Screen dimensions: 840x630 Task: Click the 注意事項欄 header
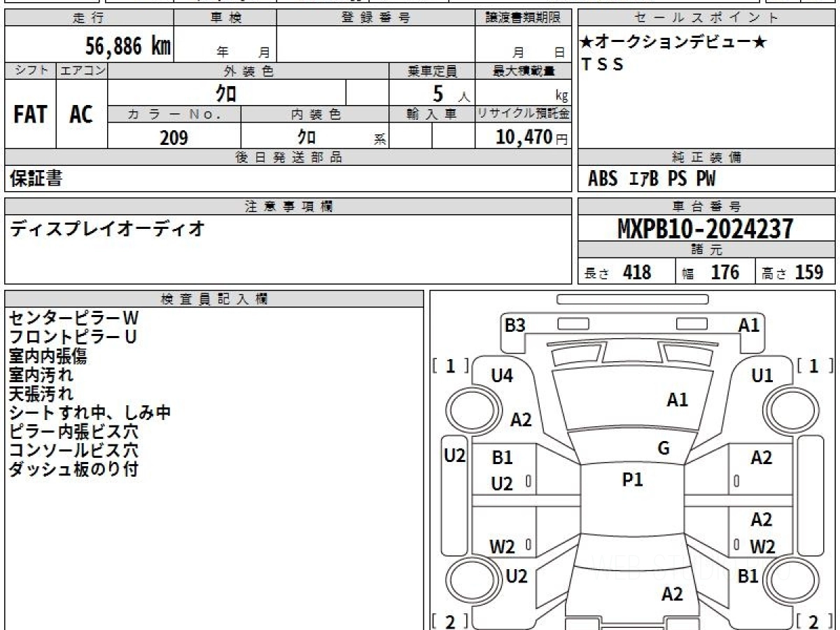click(288, 206)
